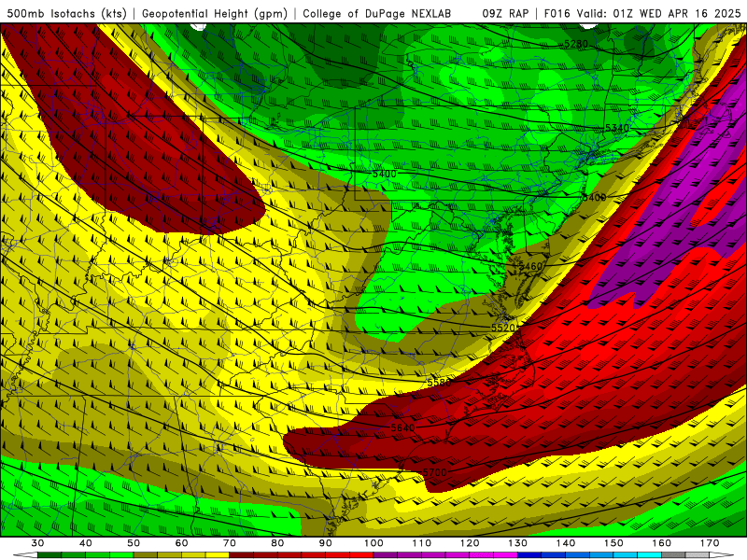Click the 50 value on the color scale
Viewport: 747px width, 560px height.
click(x=134, y=543)
